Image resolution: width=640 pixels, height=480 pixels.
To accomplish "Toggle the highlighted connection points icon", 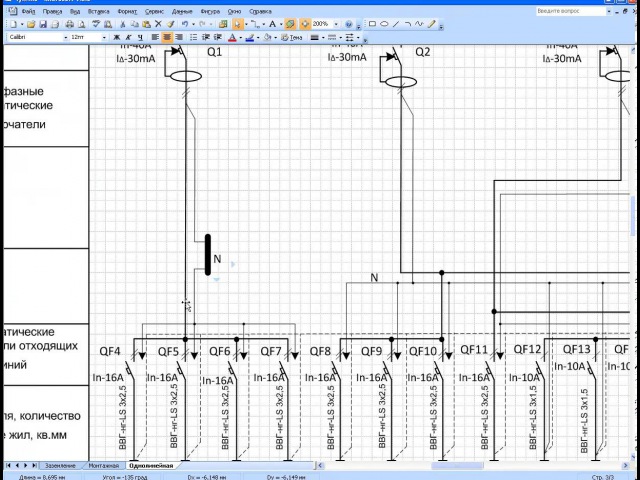I will point(290,24).
